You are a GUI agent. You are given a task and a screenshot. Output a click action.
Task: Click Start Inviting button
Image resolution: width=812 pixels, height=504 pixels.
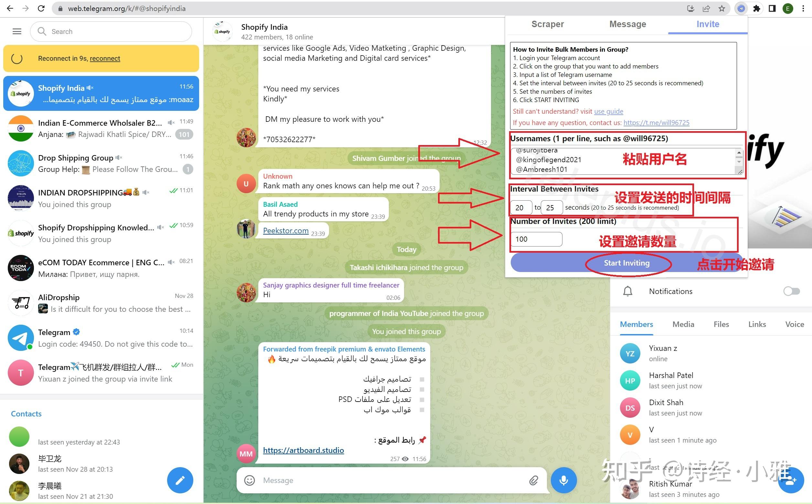627,262
